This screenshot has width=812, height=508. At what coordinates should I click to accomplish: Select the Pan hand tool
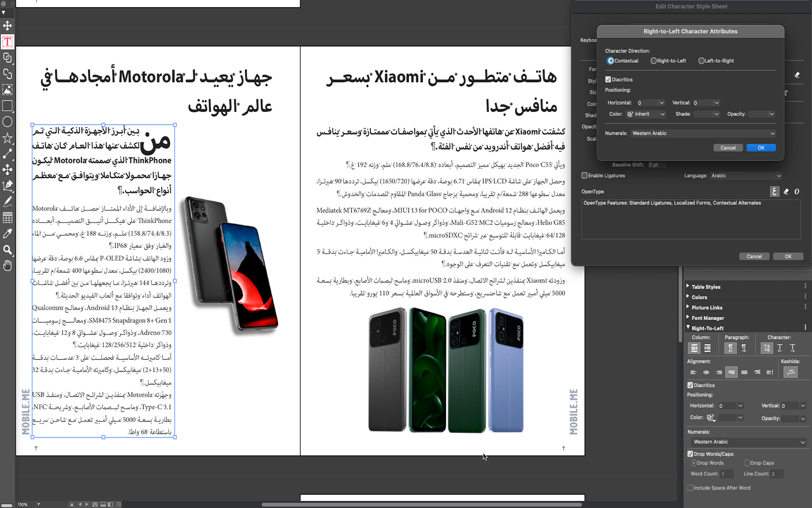[x=7, y=266]
